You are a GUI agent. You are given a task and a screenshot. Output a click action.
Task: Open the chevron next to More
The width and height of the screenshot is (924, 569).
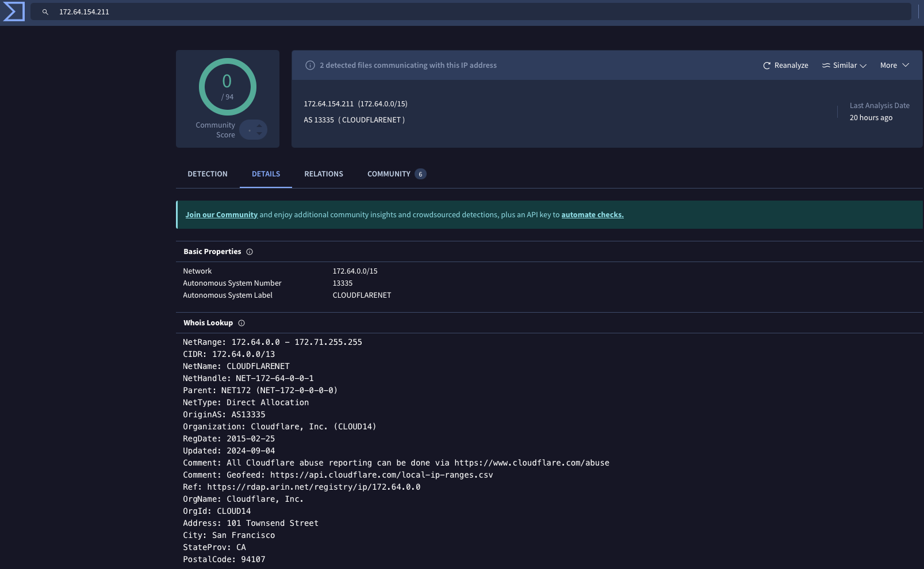(907, 65)
